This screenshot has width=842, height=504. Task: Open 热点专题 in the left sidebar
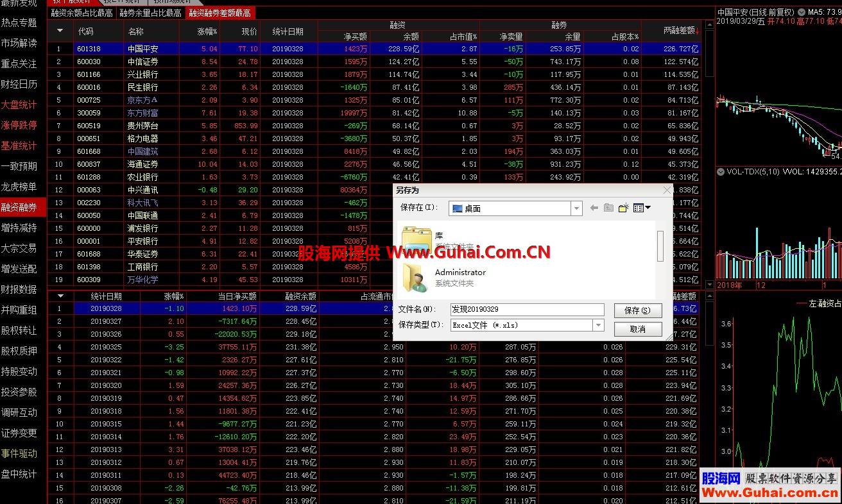(x=19, y=22)
